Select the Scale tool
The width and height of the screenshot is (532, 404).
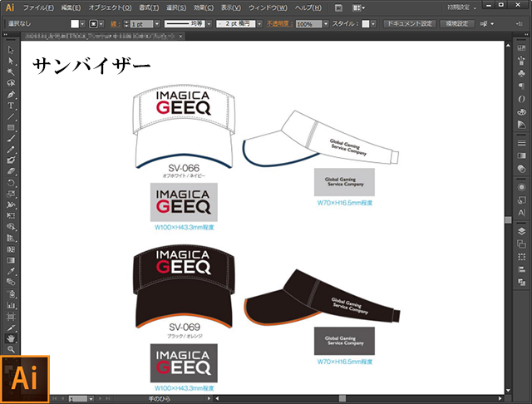point(11,194)
